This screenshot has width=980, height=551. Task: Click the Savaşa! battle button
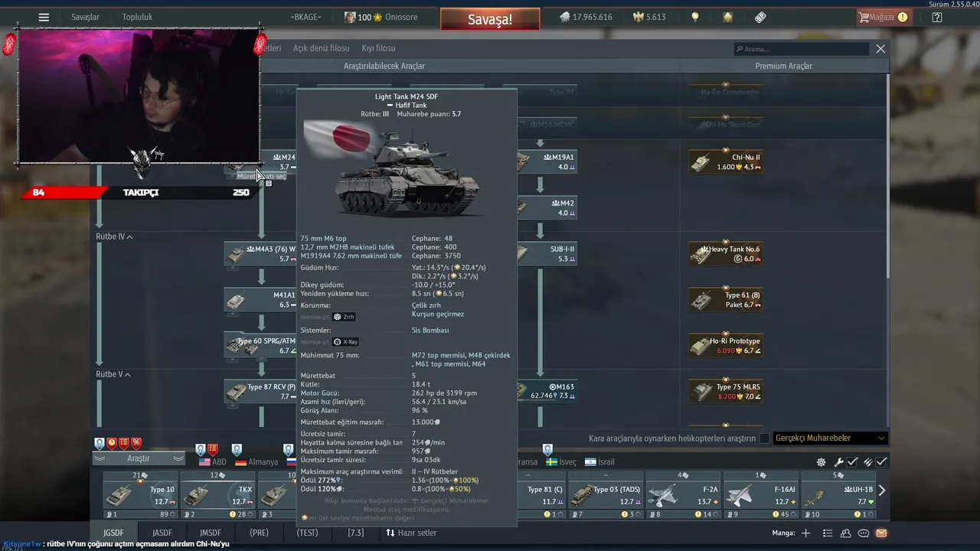pos(490,19)
